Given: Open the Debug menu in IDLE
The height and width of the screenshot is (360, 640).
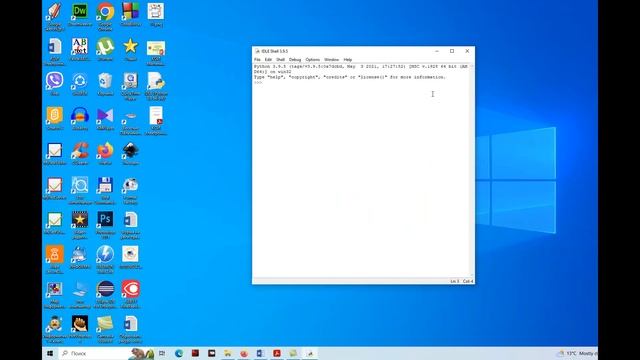Looking at the screenshot, I should [295, 60].
